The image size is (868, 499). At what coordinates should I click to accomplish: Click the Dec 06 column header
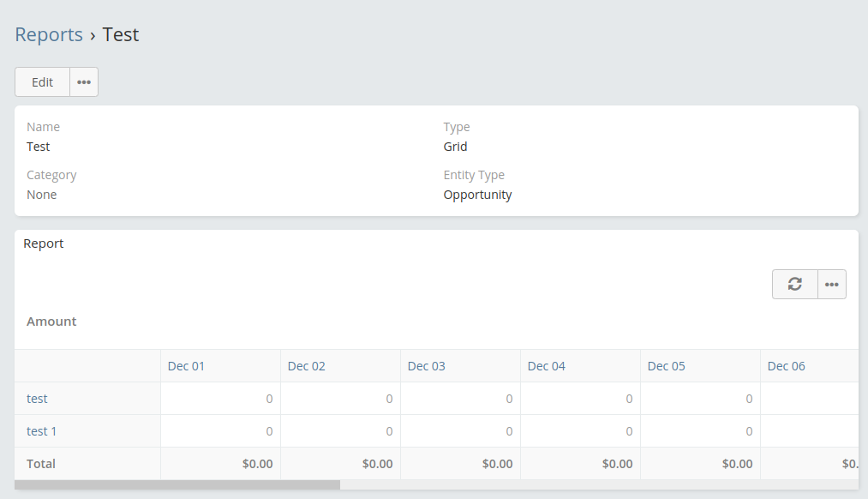786,366
